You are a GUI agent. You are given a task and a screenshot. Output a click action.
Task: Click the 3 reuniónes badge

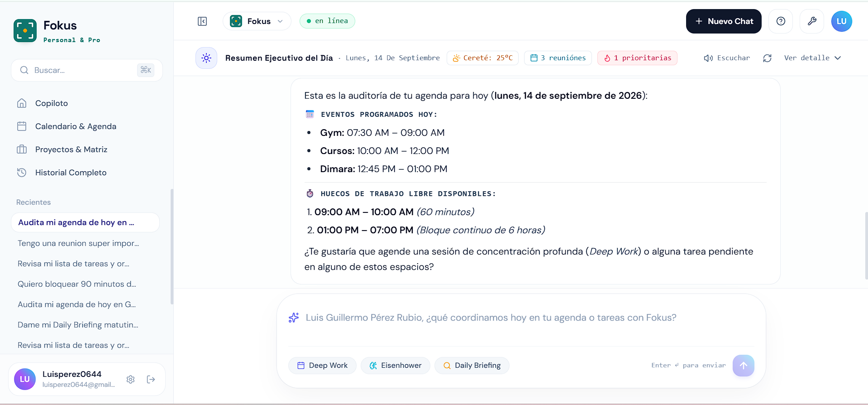tap(558, 58)
